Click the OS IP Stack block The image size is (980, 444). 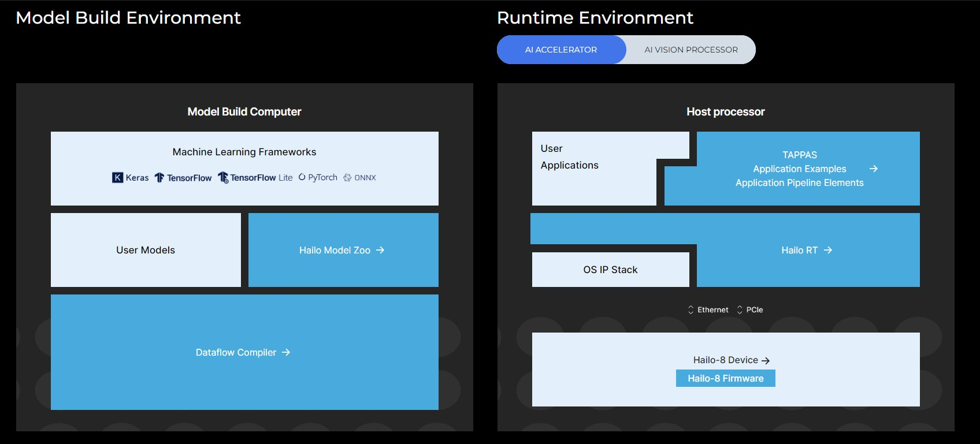coord(610,270)
